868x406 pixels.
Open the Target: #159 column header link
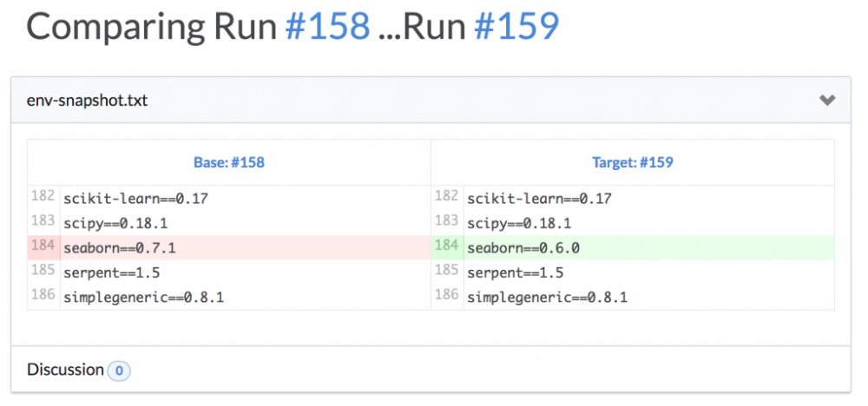point(633,162)
